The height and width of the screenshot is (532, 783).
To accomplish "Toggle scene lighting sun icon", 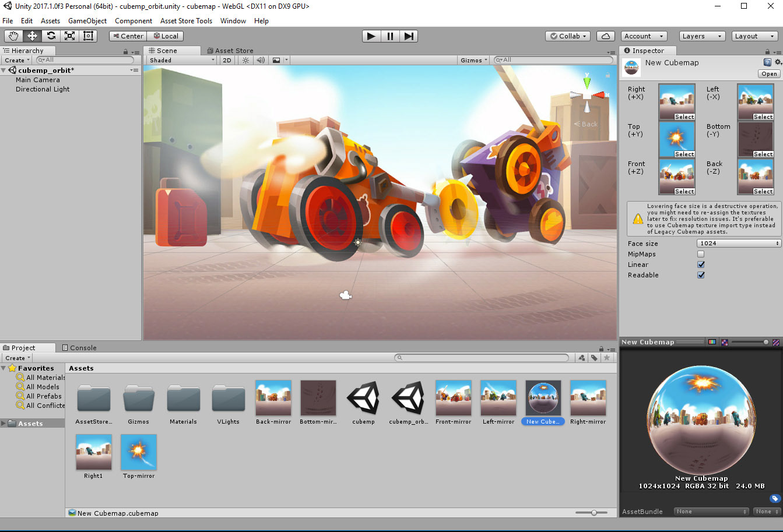I will tap(245, 60).
